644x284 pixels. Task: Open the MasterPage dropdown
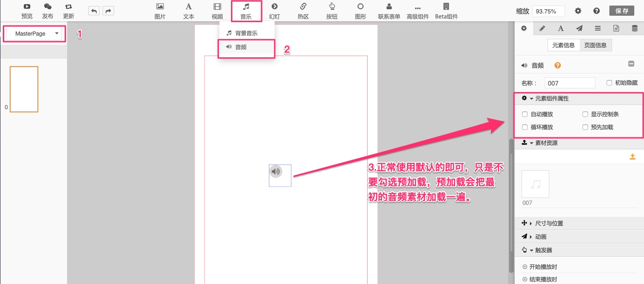(35, 34)
